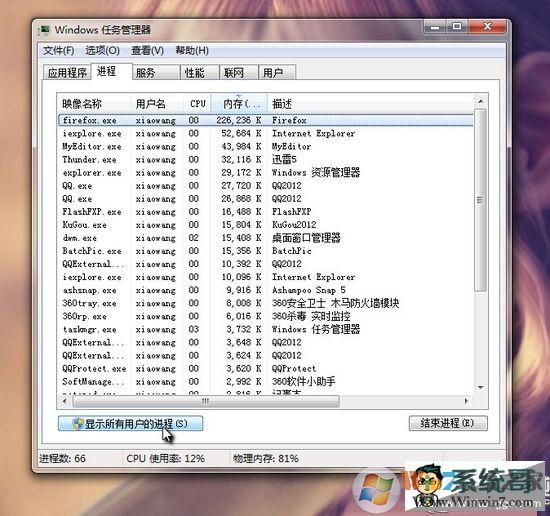Click the KuGou2012 description cell
550x516 pixels.
(294, 225)
